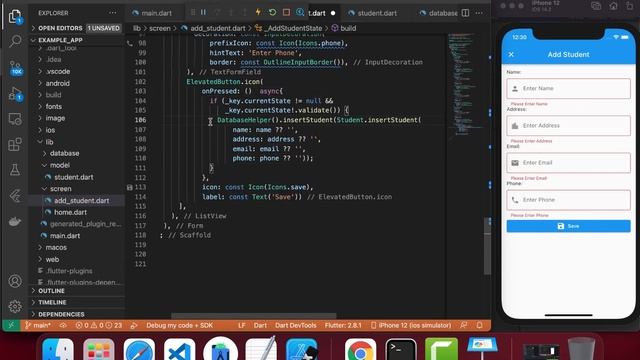
Task: Tap the Save button in simulator
Action: 568,226
